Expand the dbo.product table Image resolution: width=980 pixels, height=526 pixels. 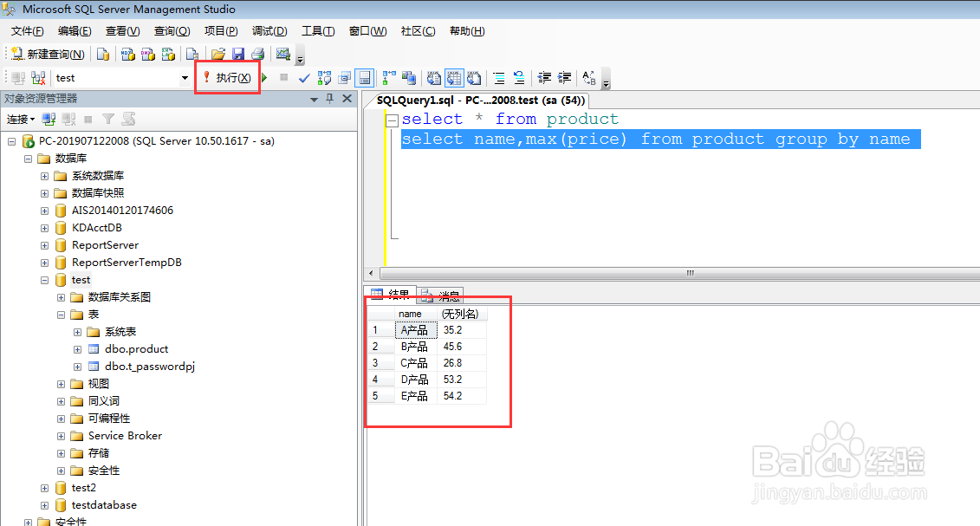click(x=77, y=349)
